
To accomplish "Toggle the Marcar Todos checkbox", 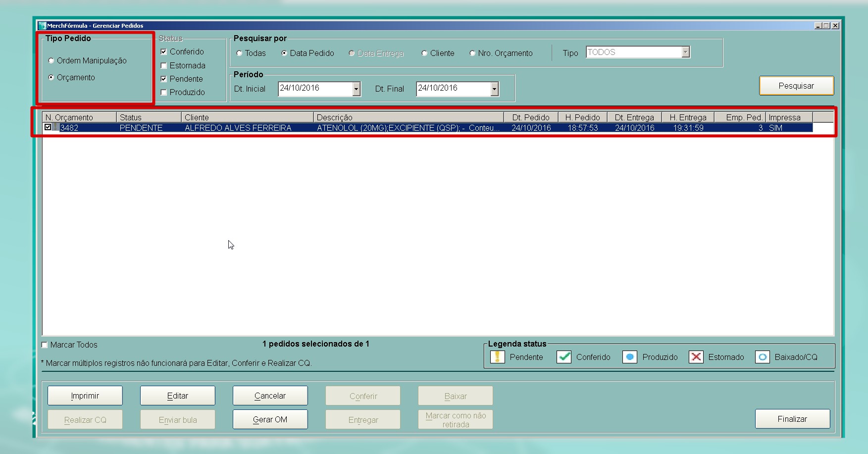I will tap(45, 345).
